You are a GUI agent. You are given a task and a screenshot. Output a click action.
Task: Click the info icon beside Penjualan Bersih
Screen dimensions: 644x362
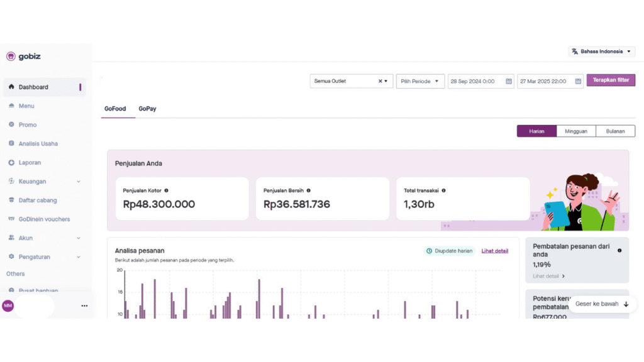308,190
